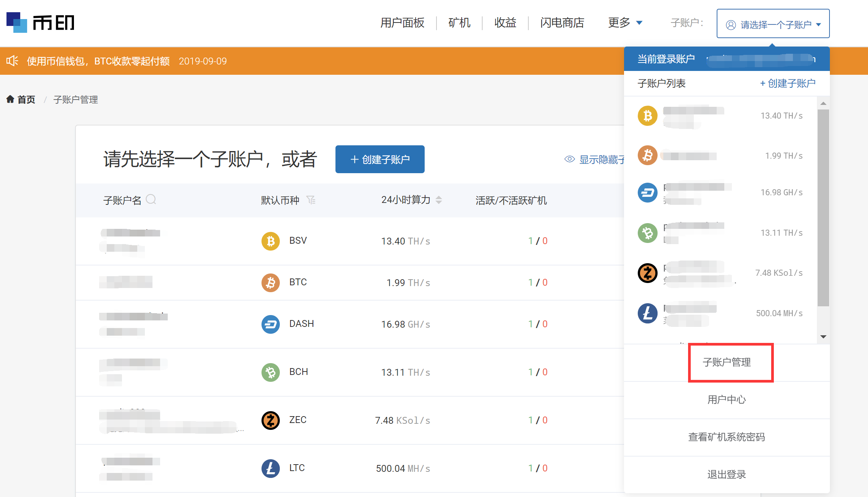Click 13.40 TH/s hashrate in table
Screen dimensions: 868x497
pyautogui.click(x=406, y=241)
